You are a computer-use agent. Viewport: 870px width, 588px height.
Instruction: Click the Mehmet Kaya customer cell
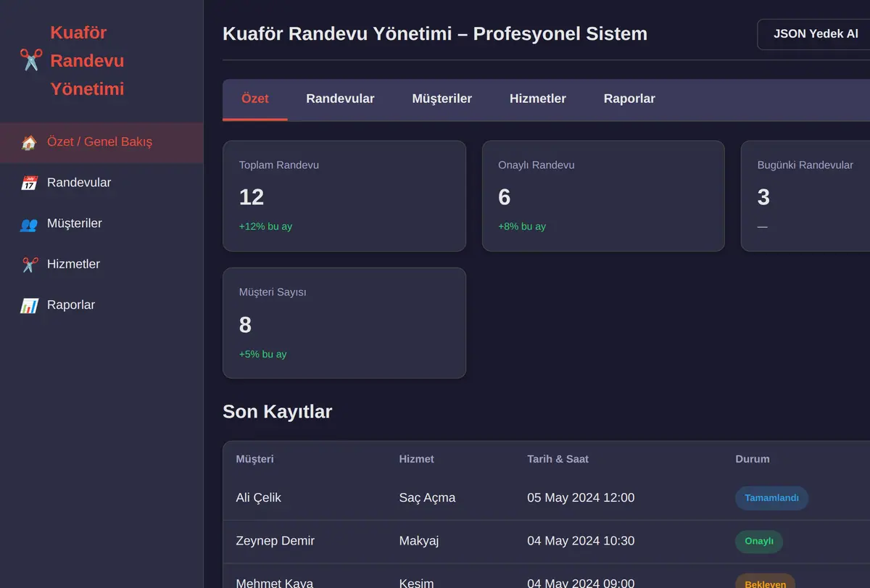pos(275,583)
